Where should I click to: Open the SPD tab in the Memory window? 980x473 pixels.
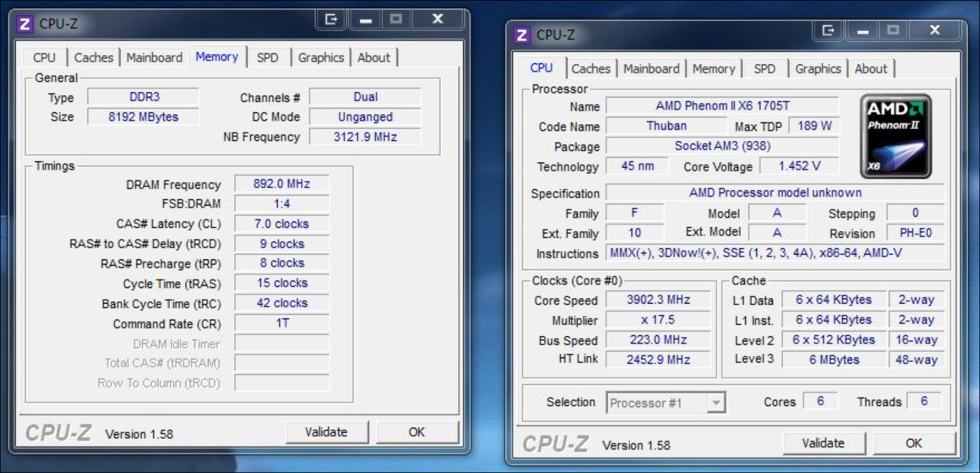click(x=268, y=58)
